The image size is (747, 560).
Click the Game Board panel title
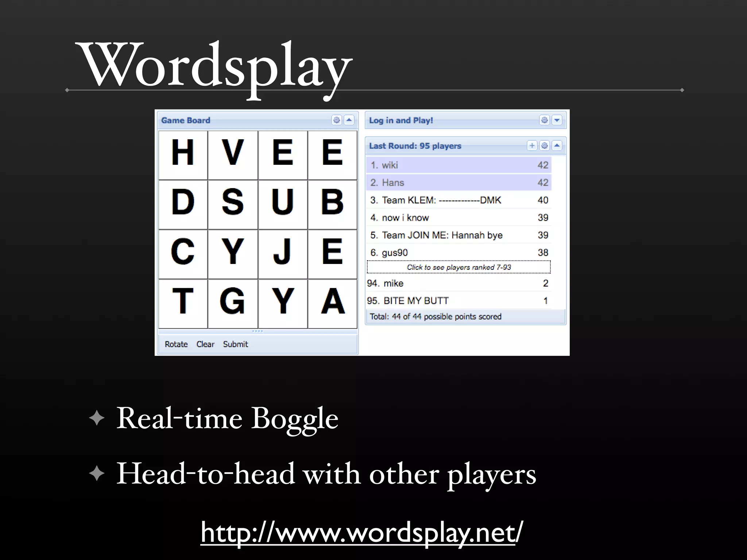click(186, 120)
